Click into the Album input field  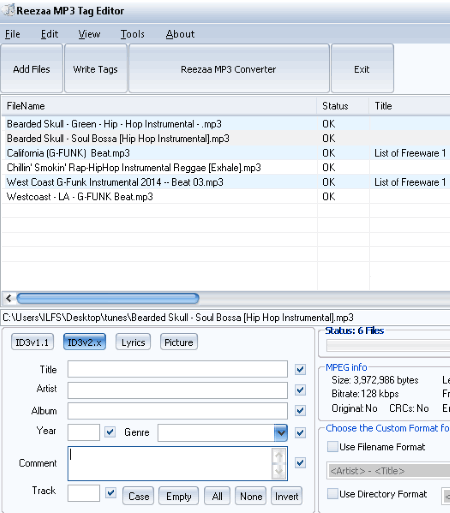[177, 411]
